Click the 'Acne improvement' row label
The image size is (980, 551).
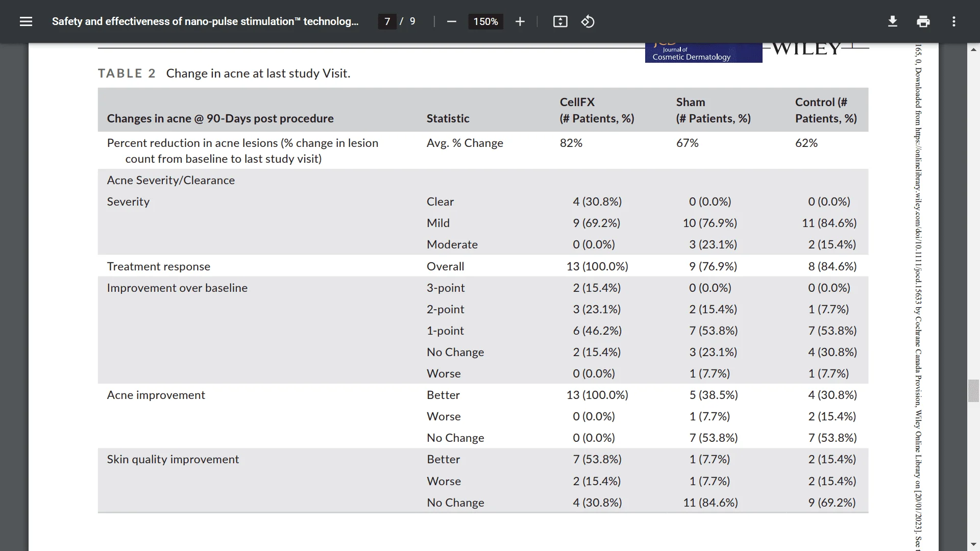156,395
